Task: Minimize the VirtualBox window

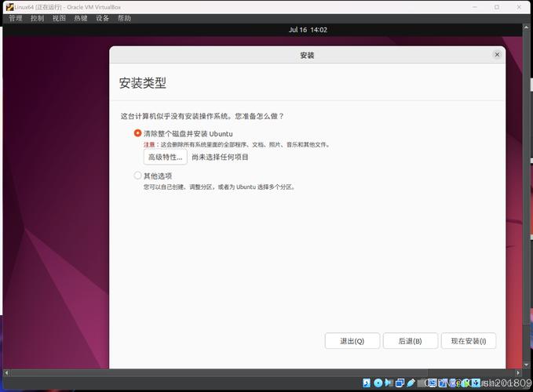Action: [475, 7]
